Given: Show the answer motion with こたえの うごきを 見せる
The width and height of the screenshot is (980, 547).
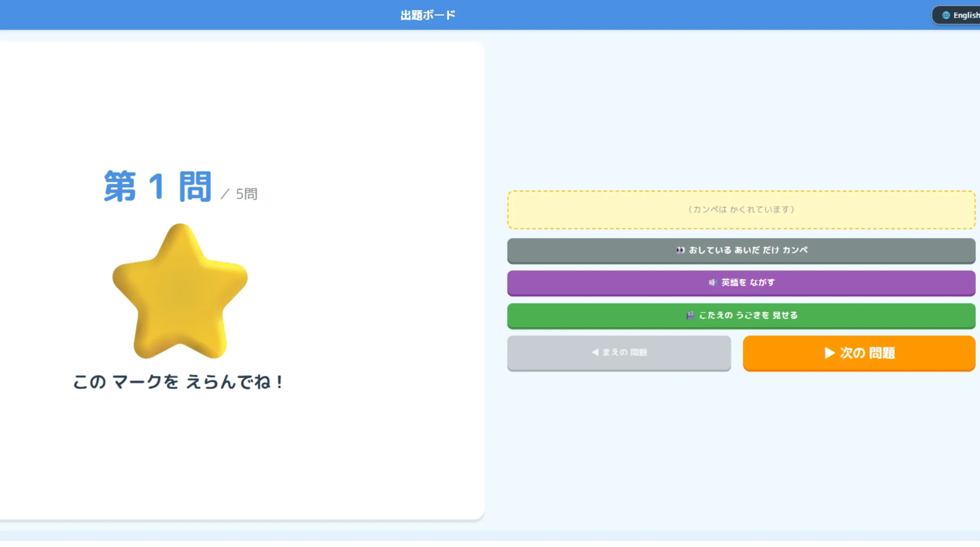Looking at the screenshot, I should coord(741,316).
